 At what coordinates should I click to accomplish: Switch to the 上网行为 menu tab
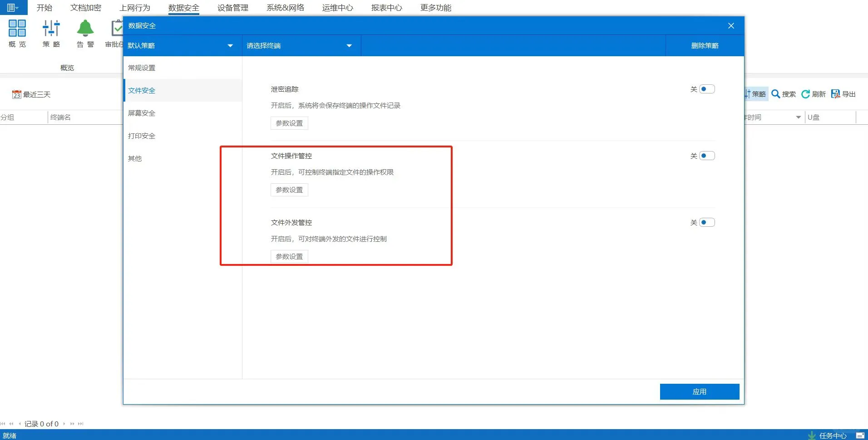[x=134, y=7]
